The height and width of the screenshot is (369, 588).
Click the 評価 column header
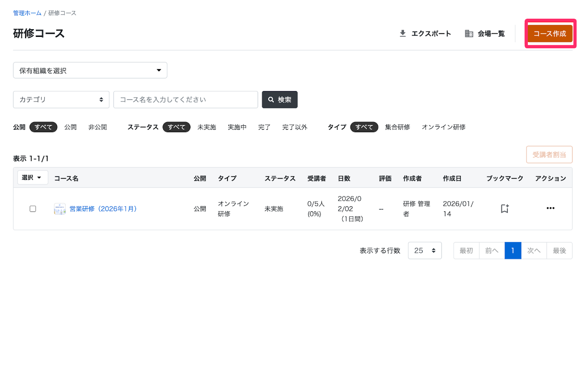click(385, 179)
